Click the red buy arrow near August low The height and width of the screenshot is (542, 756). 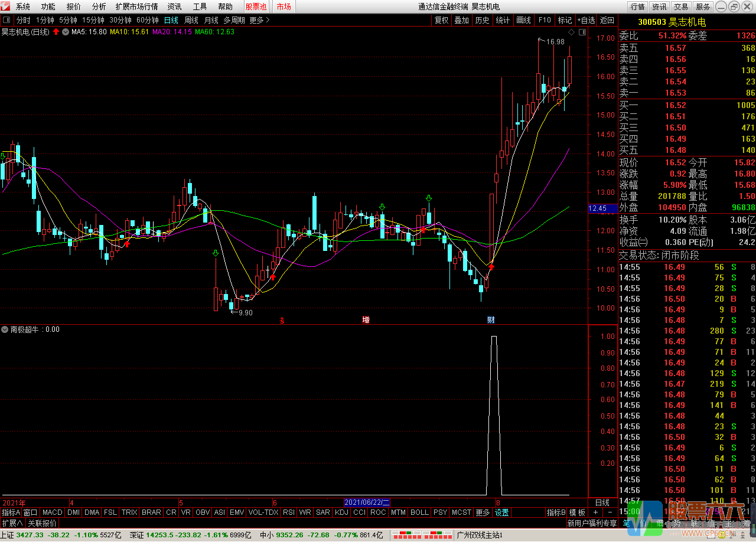491,267
